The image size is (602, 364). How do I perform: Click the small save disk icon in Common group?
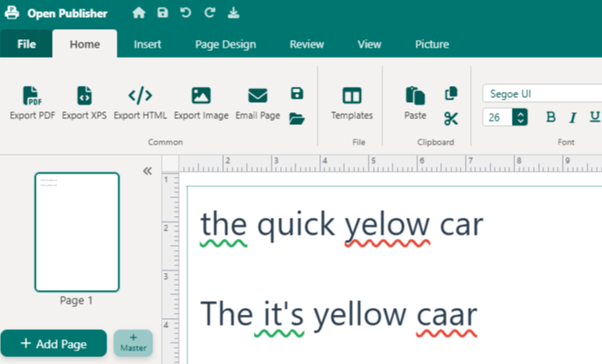297,94
